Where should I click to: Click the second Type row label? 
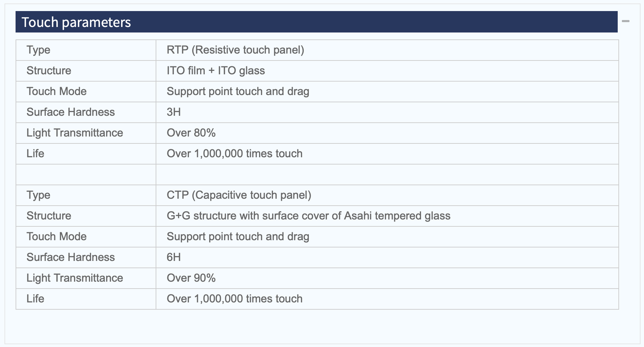tap(38, 195)
